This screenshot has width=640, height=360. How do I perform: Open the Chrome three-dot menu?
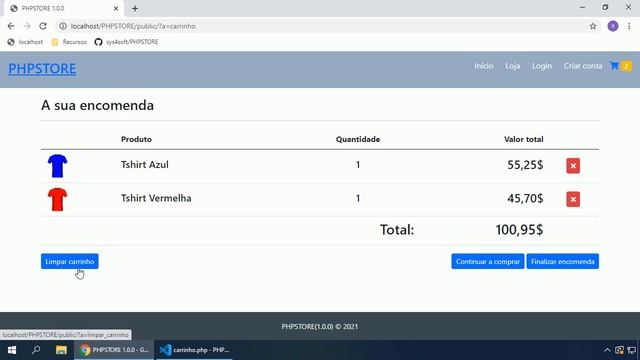point(629,26)
